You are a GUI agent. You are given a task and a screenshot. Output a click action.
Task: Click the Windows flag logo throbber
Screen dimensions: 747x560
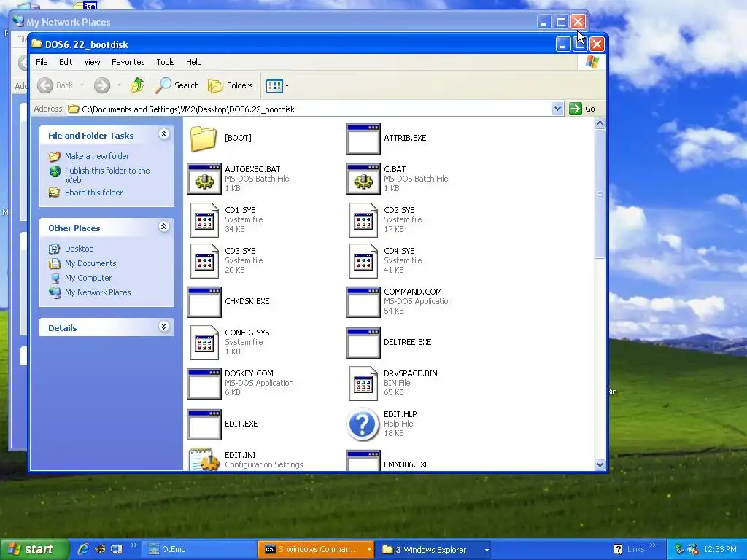pyautogui.click(x=592, y=62)
